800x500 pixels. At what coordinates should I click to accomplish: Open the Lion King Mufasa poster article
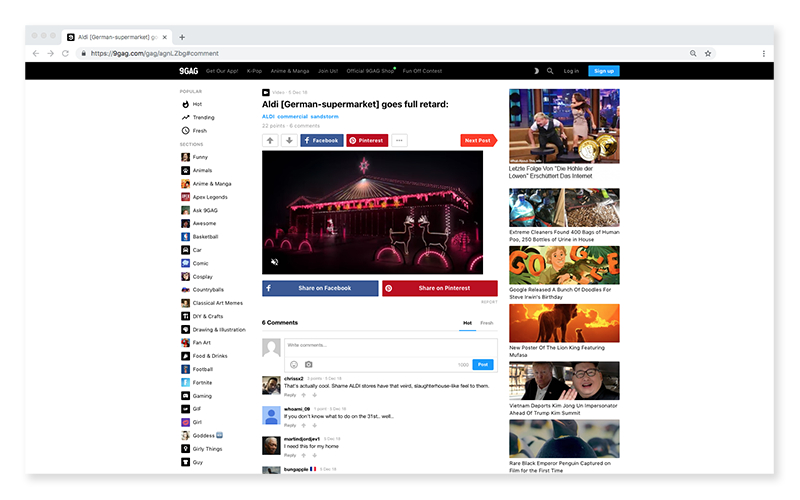[564, 323]
